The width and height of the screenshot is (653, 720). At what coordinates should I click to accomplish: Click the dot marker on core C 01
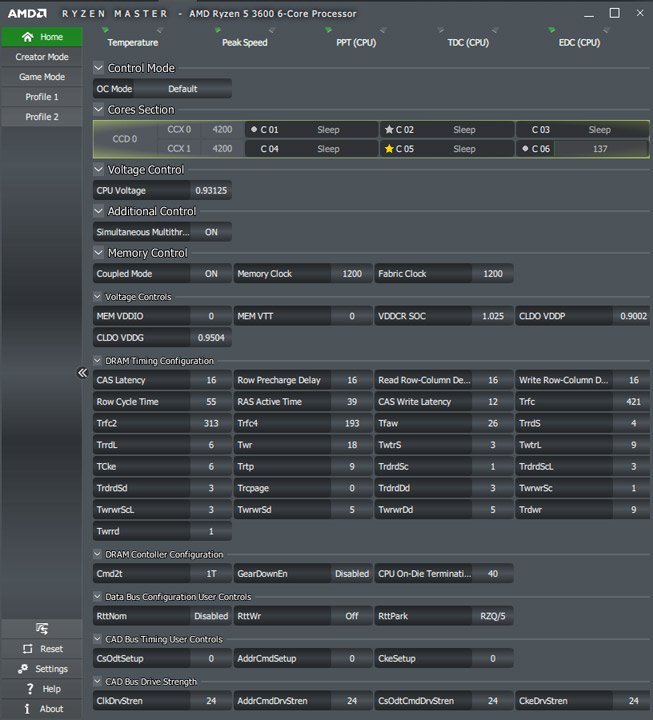254,129
